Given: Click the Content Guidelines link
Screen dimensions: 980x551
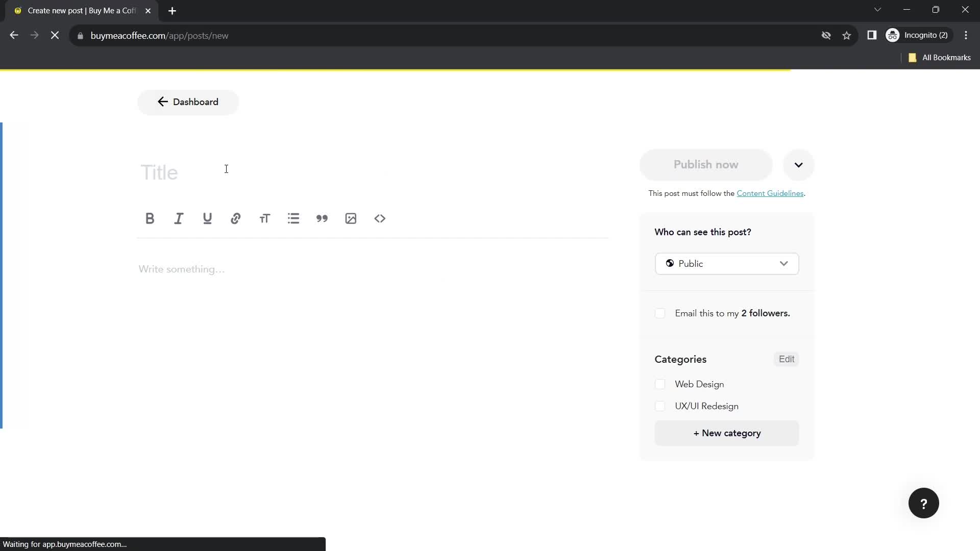Looking at the screenshot, I should (770, 193).
